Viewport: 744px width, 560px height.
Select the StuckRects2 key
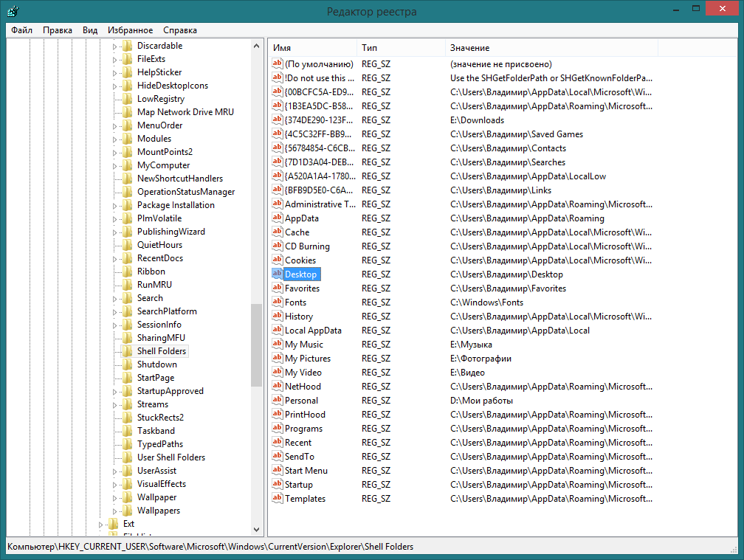click(160, 418)
